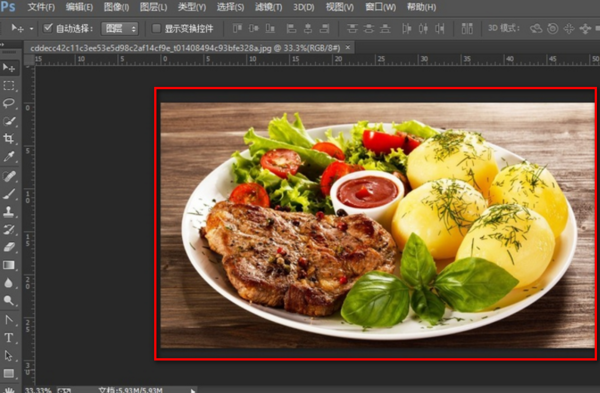Open the 文件(F) menu
The image size is (600, 393).
[41, 7]
